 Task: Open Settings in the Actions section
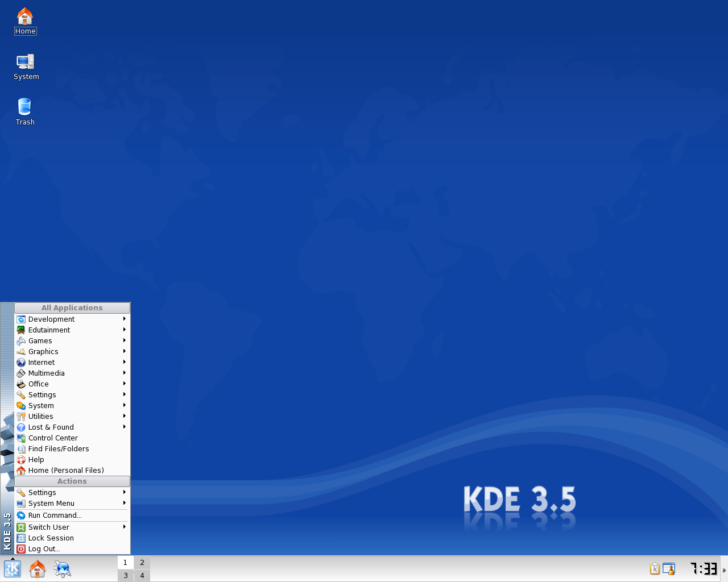point(72,493)
